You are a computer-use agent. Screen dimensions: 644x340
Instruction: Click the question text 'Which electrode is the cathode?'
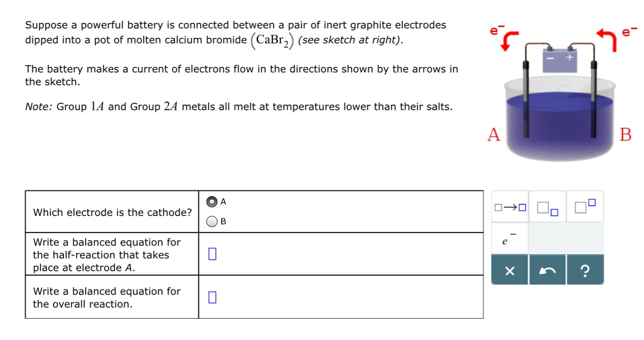click(x=112, y=213)
